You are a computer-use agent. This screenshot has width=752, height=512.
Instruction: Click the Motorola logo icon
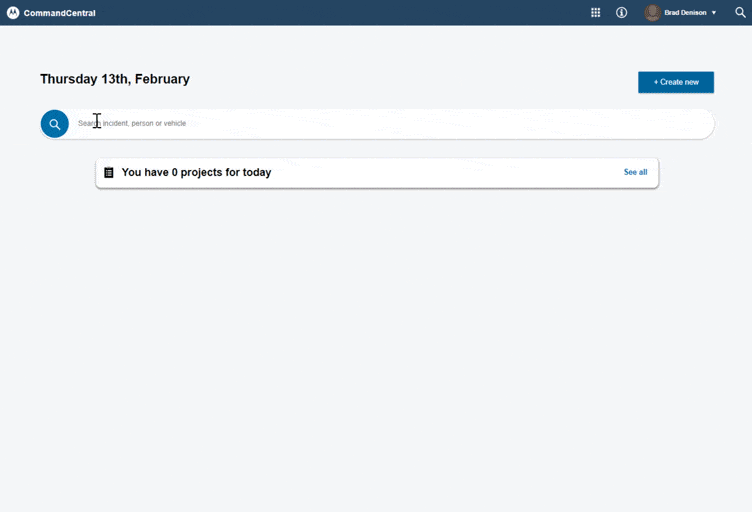tap(13, 13)
